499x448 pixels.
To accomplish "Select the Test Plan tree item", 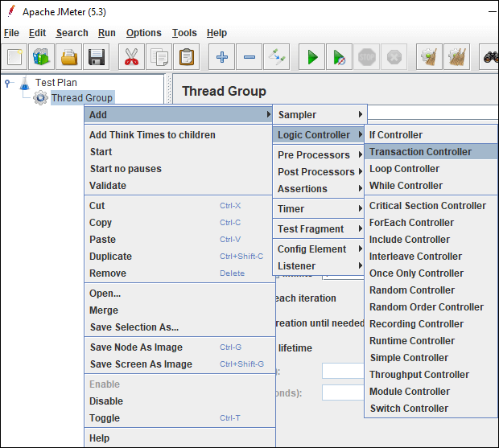I will click(x=56, y=83).
